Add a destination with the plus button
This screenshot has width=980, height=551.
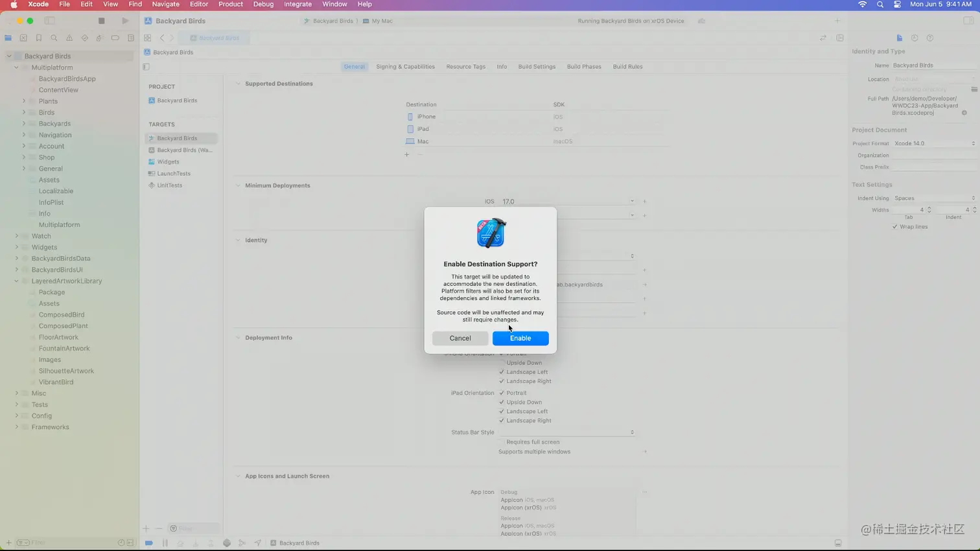point(407,154)
